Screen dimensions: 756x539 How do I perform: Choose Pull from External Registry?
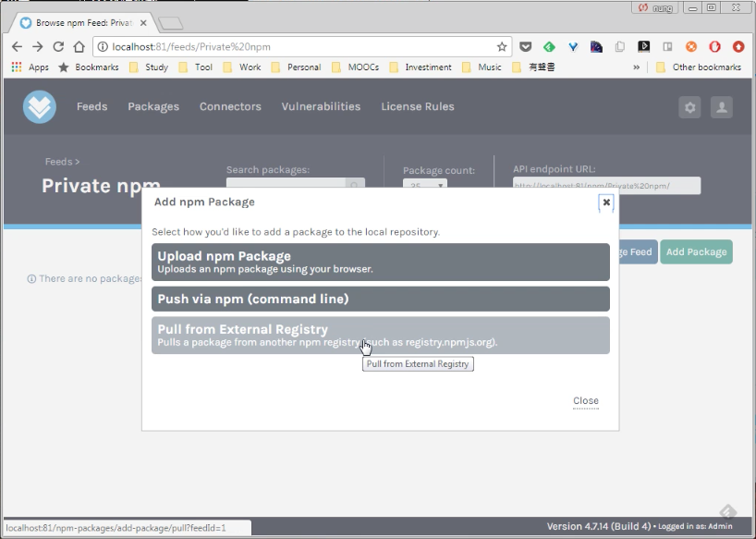coord(381,335)
